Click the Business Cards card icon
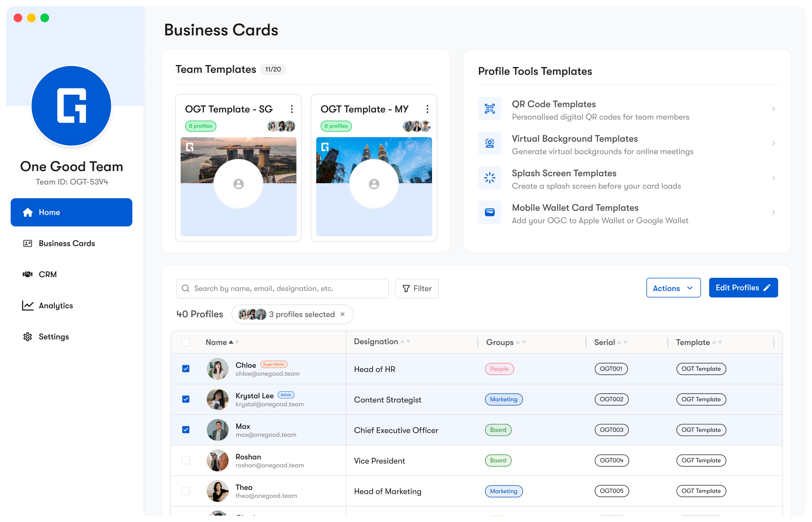Screen dimensions: 812x522 pos(28,243)
